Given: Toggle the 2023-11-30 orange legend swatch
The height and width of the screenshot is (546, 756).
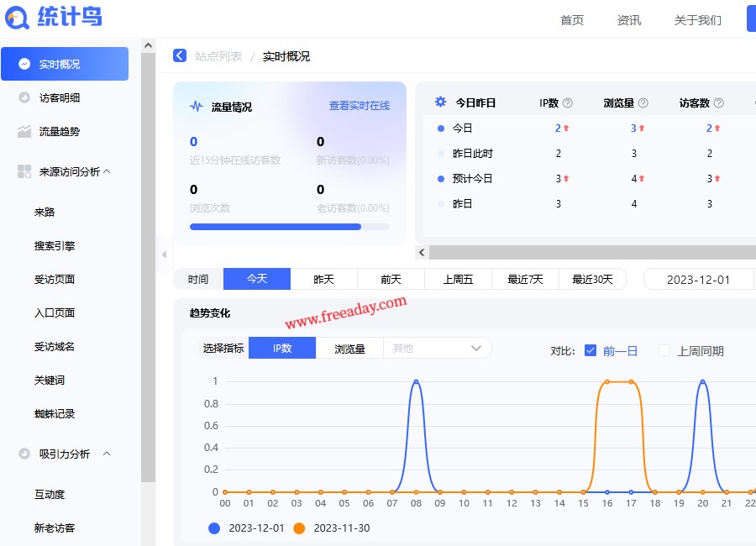Looking at the screenshot, I should click(x=299, y=528).
